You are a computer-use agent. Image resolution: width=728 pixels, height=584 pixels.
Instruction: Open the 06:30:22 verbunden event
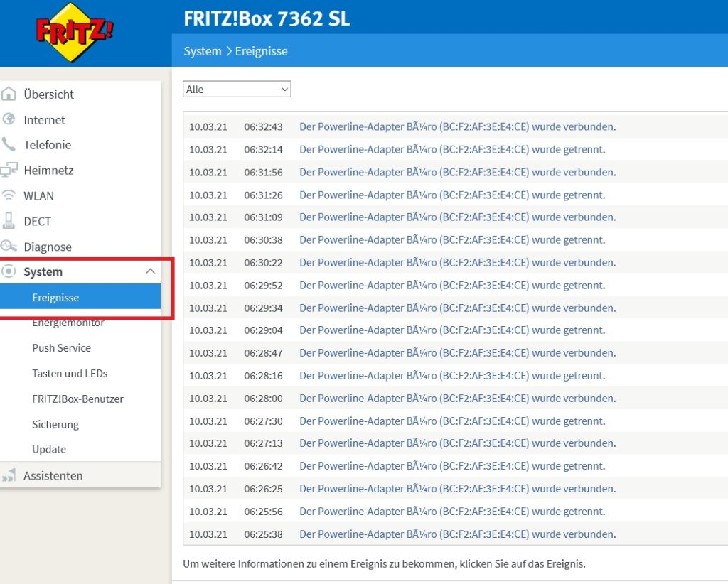pyautogui.click(x=457, y=263)
